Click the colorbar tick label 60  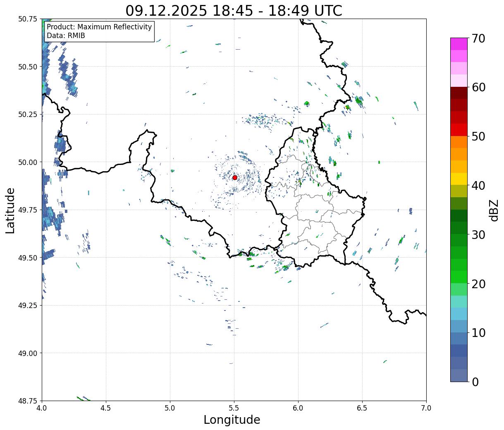point(478,87)
